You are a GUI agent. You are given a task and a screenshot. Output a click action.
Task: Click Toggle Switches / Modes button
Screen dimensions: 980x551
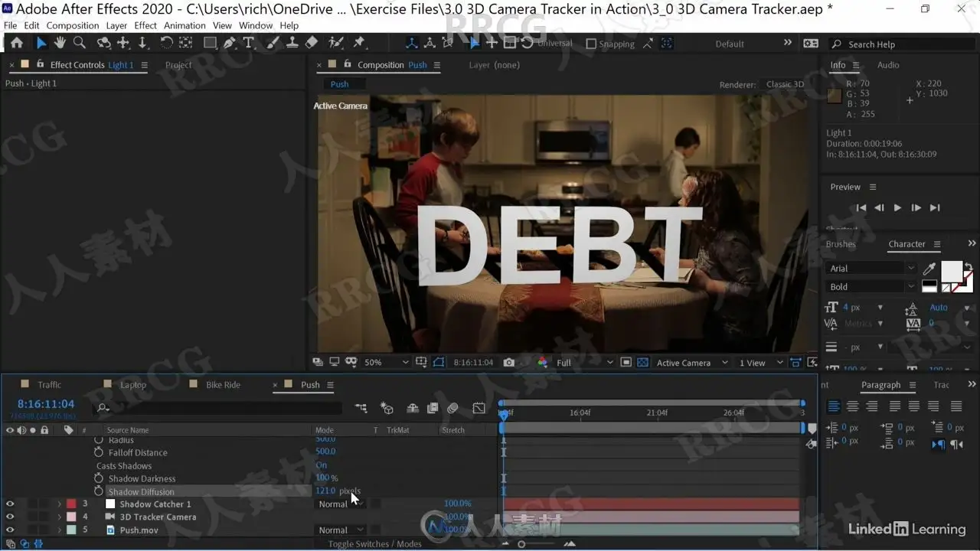click(375, 544)
